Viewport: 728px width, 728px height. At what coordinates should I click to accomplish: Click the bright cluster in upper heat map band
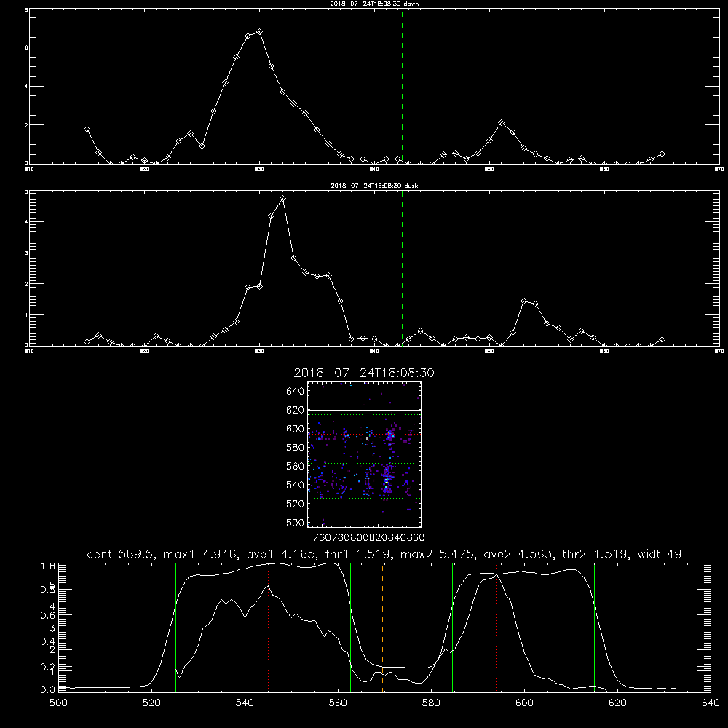[x=390, y=435]
